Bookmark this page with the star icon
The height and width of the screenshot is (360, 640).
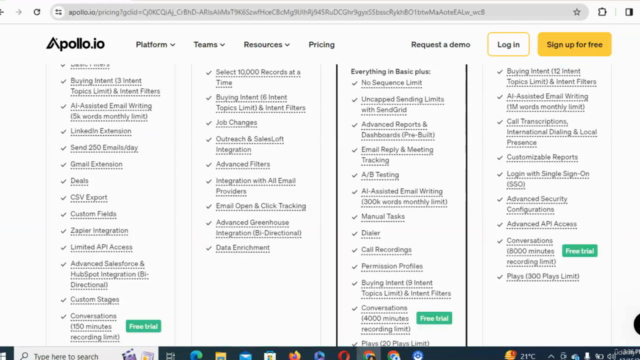coord(577,12)
